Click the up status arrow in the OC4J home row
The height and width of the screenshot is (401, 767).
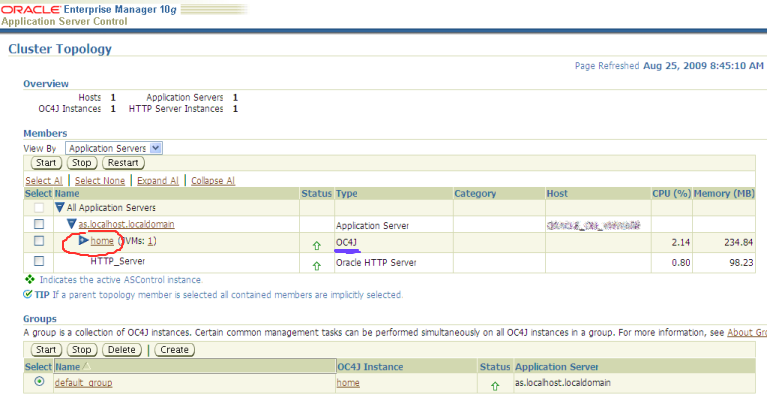[316, 245]
